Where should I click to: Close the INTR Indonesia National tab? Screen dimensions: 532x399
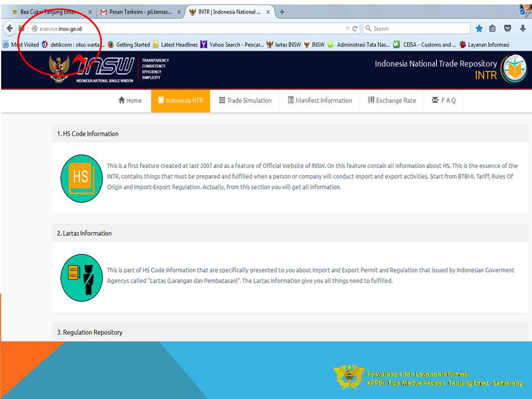coord(268,12)
